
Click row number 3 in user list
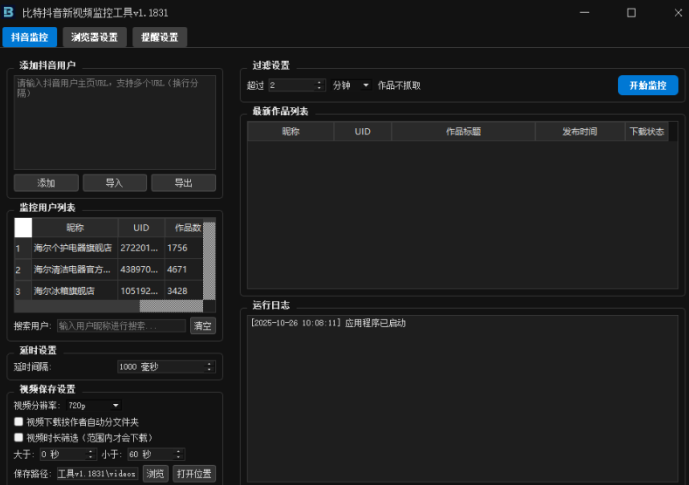tap(23, 291)
